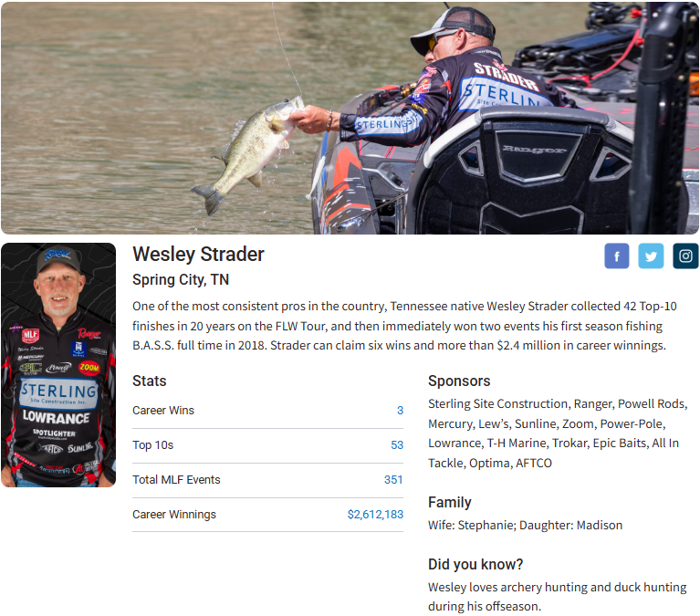Click the Spring City, TN location text
Viewport: 700px width, 616px height.
[181, 280]
